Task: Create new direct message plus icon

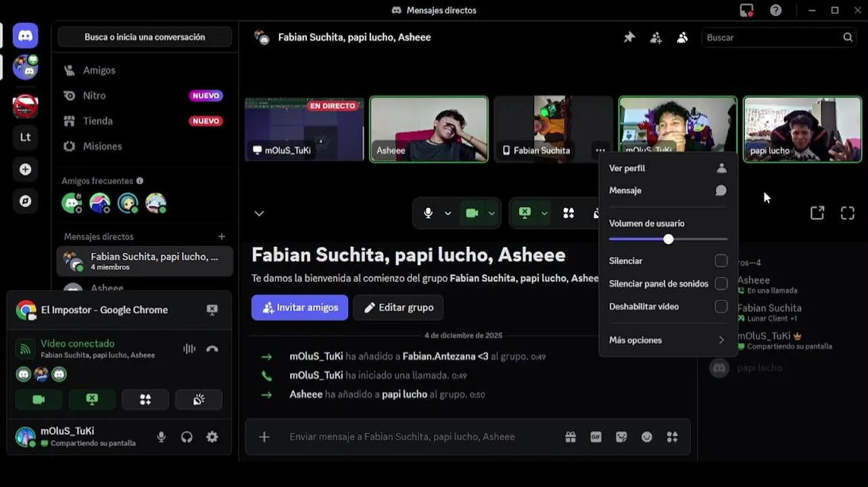Action: click(x=222, y=237)
